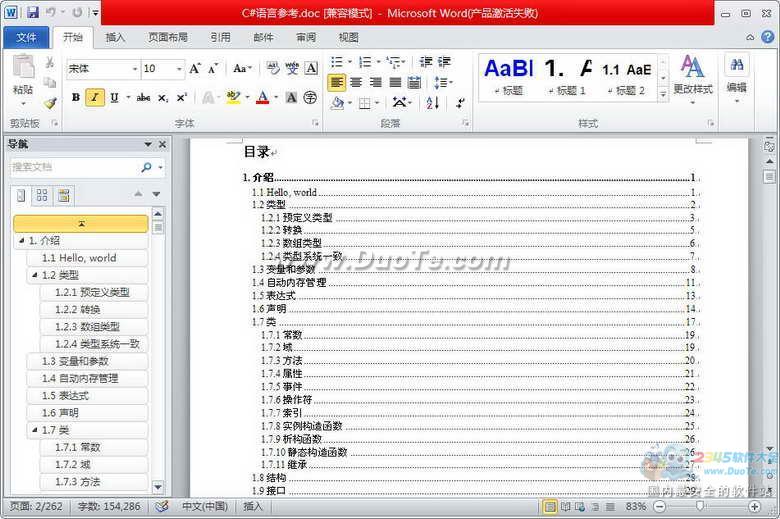Click the Bullets list icon
The width and height of the screenshot is (780, 519).
(337, 62)
